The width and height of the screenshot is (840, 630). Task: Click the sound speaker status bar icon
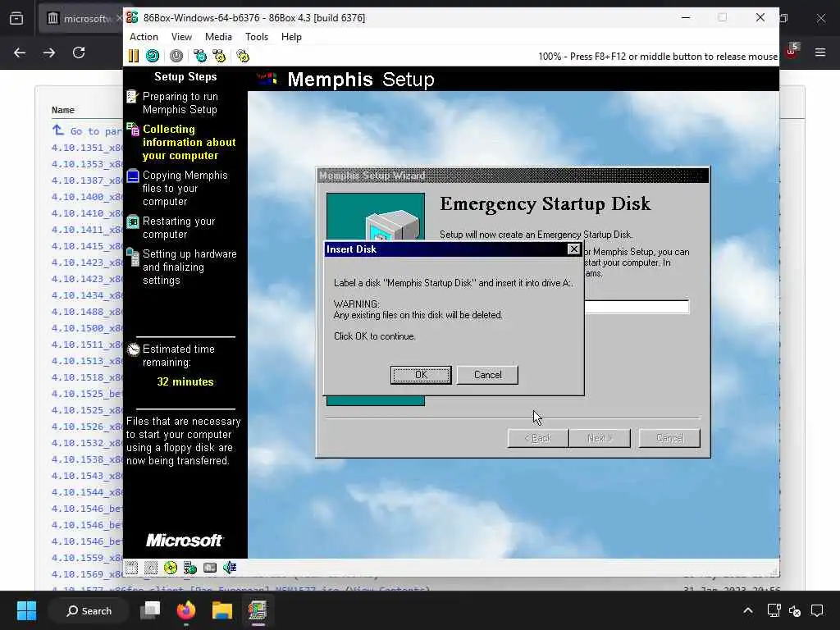[x=230, y=568]
